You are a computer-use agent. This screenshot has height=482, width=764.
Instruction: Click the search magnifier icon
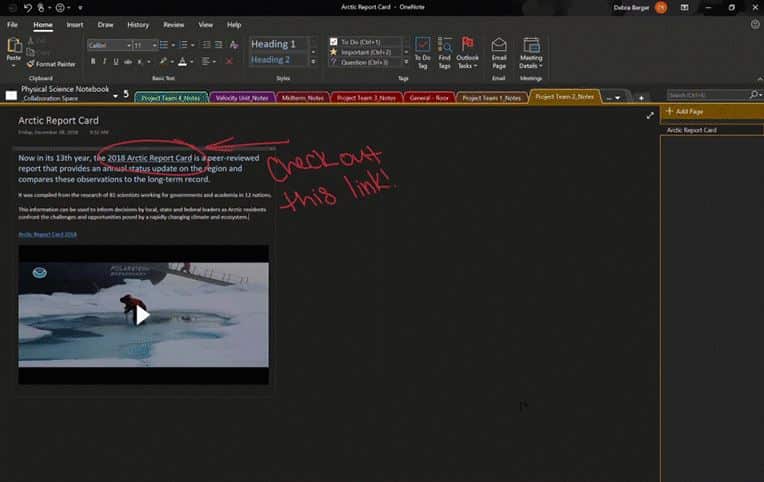754,95
